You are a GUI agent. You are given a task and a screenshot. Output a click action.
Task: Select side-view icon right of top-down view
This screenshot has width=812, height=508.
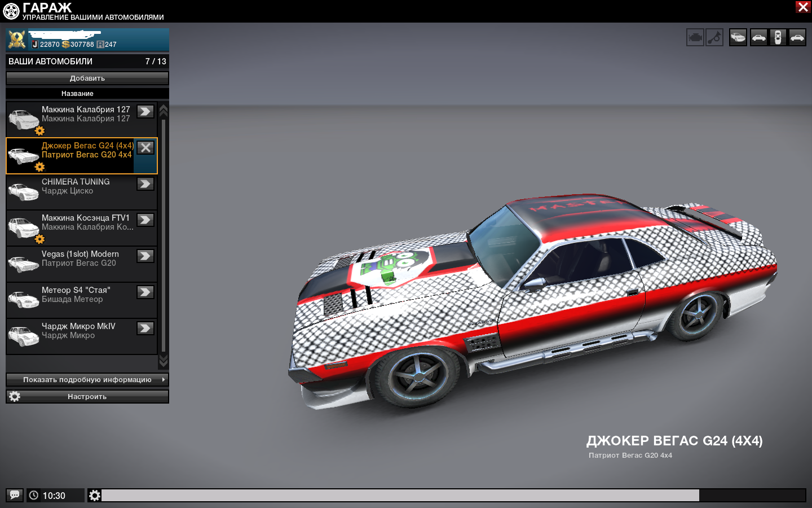[x=797, y=38]
